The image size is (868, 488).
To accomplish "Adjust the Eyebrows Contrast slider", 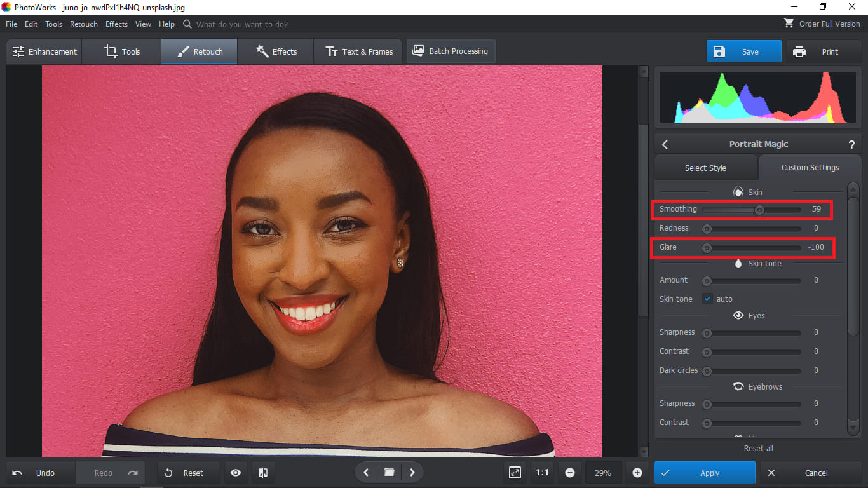I will [x=752, y=423].
